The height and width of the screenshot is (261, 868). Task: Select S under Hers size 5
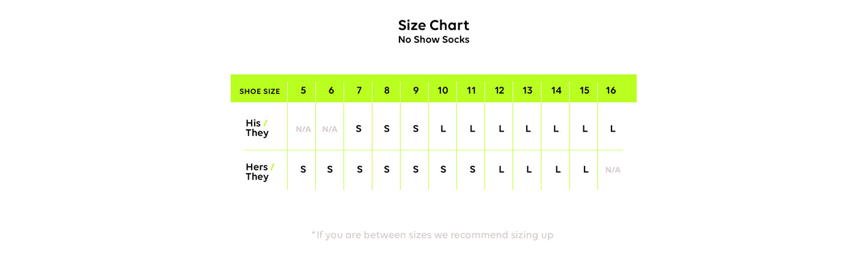(x=303, y=170)
